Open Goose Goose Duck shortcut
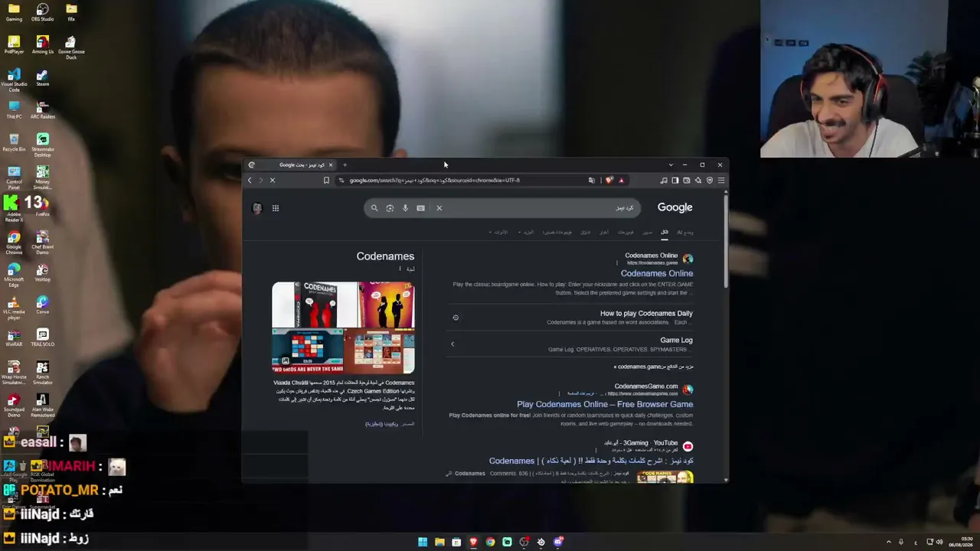Image resolution: width=980 pixels, height=551 pixels. (71, 47)
